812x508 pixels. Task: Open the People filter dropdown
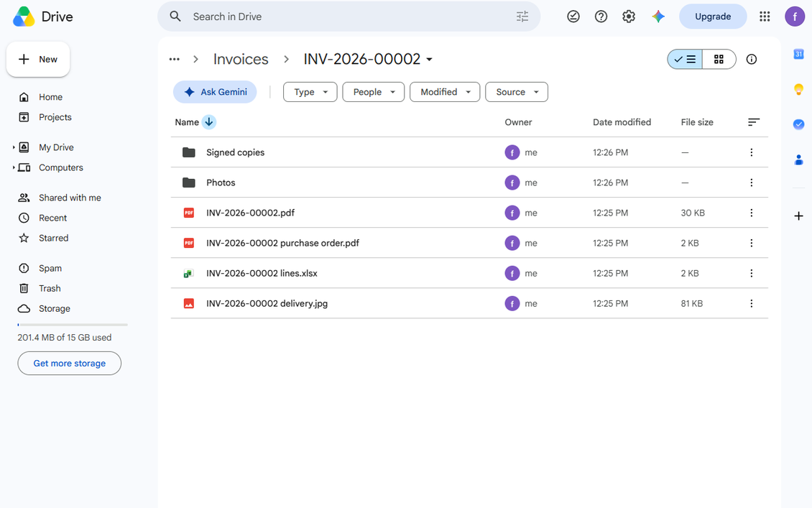[x=374, y=92]
